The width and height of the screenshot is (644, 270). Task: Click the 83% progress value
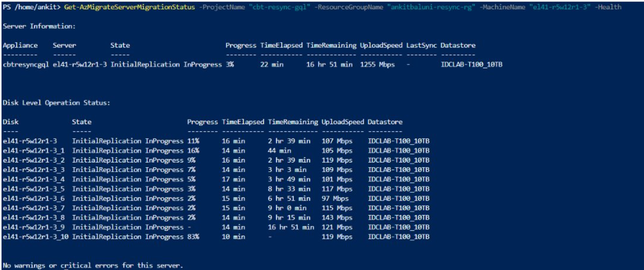(193, 237)
